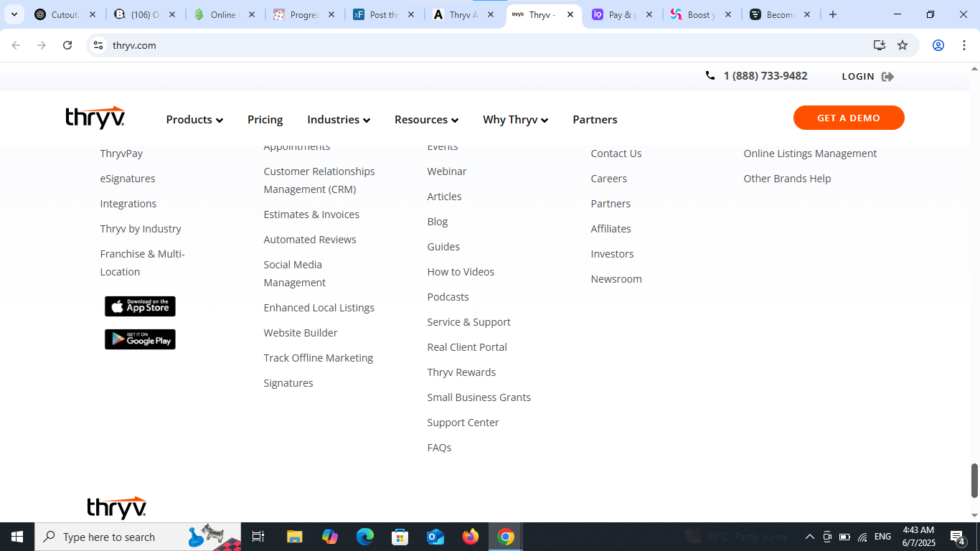Open Microsoft Store from taskbar
This screenshot has width=980, height=551.
click(x=400, y=537)
